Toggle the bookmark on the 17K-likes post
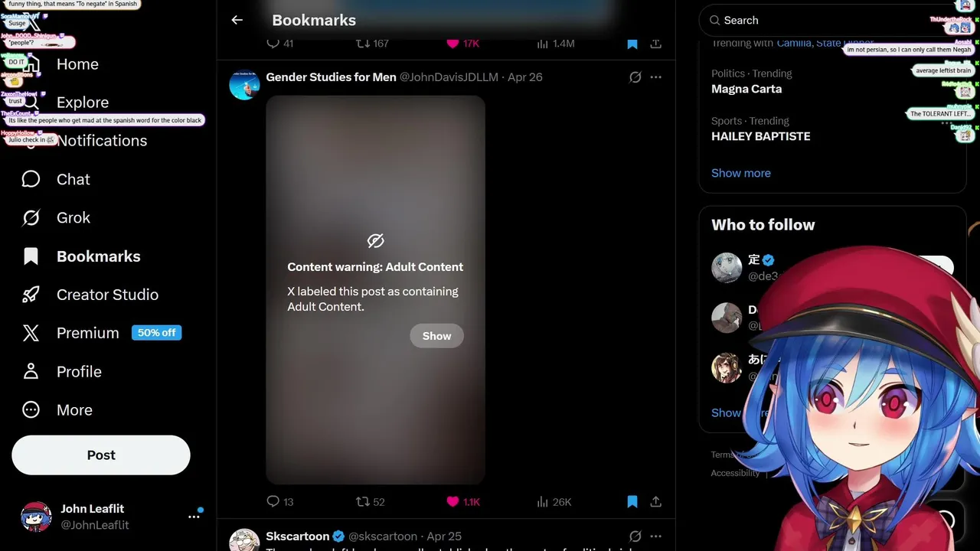The height and width of the screenshot is (551, 980). pos(632,44)
